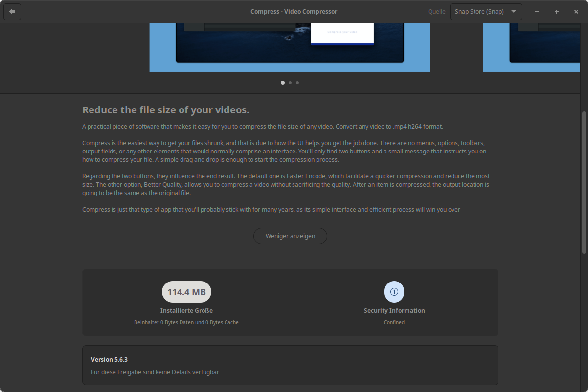Click the Version 5.6.3 entry
The image size is (588, 392).
coord(290,365)
